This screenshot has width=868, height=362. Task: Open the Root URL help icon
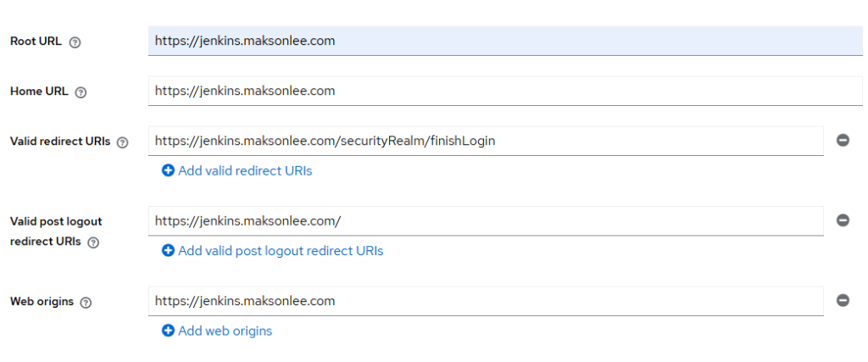pyautogui.click(x=75, y=42)
